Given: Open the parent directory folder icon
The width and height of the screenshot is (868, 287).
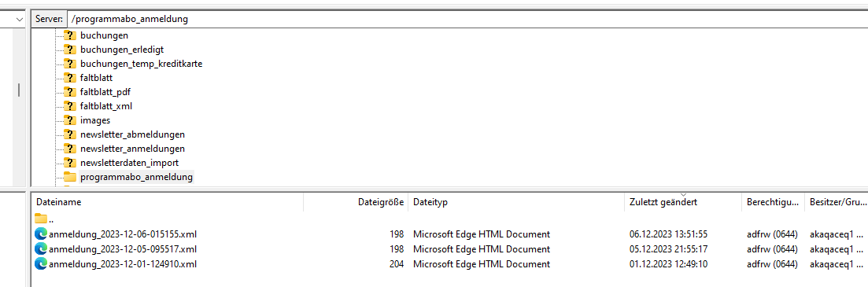Looking at the screenshot, I should tap(41, 219).
